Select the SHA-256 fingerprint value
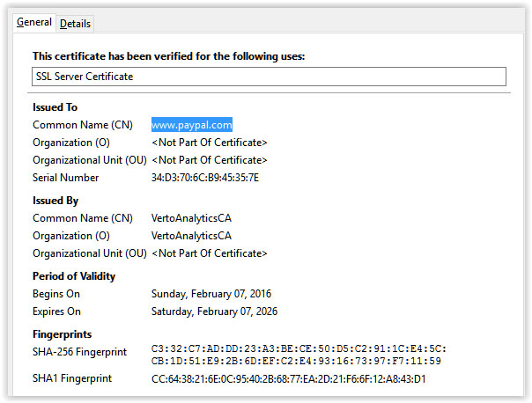Viewport: 532px width, 403px height. [299, 355]
